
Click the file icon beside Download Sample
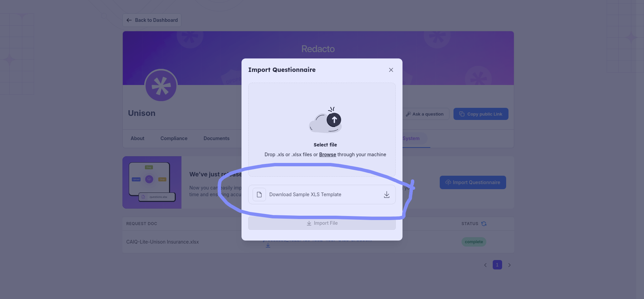(259, 195)
